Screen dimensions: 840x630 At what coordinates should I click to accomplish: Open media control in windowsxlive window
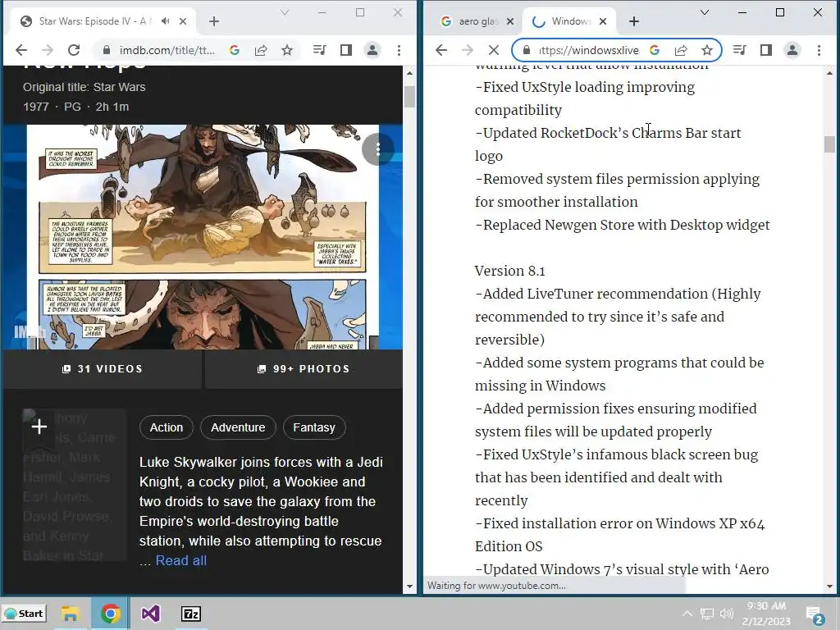point(740,50)
